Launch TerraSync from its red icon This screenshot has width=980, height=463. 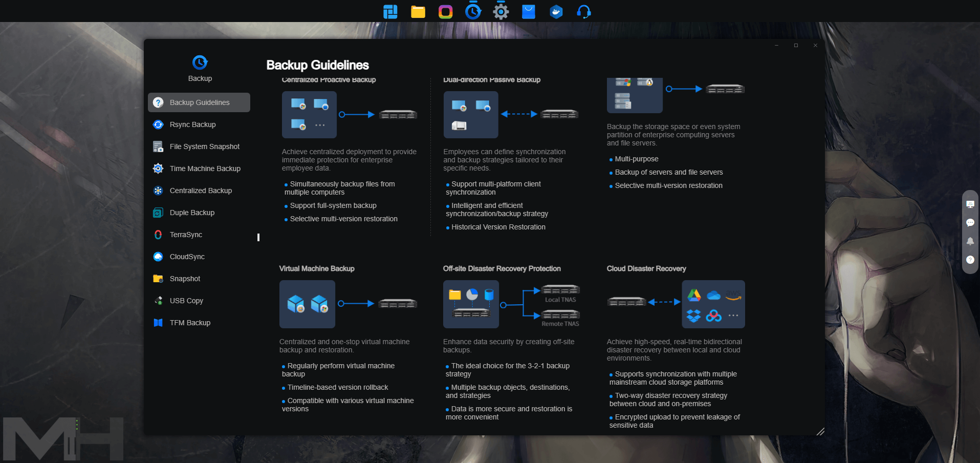[x=158, y=235]
